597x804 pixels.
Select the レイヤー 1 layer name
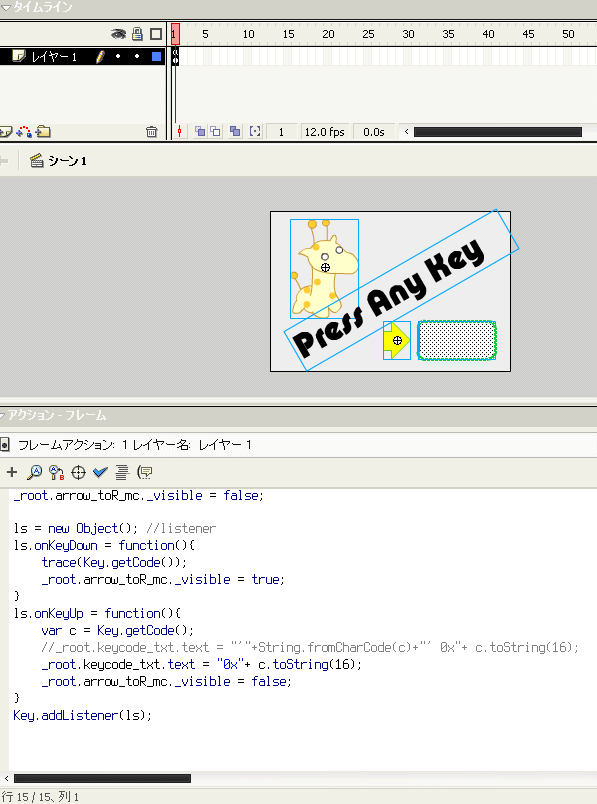tap(54, 56)
